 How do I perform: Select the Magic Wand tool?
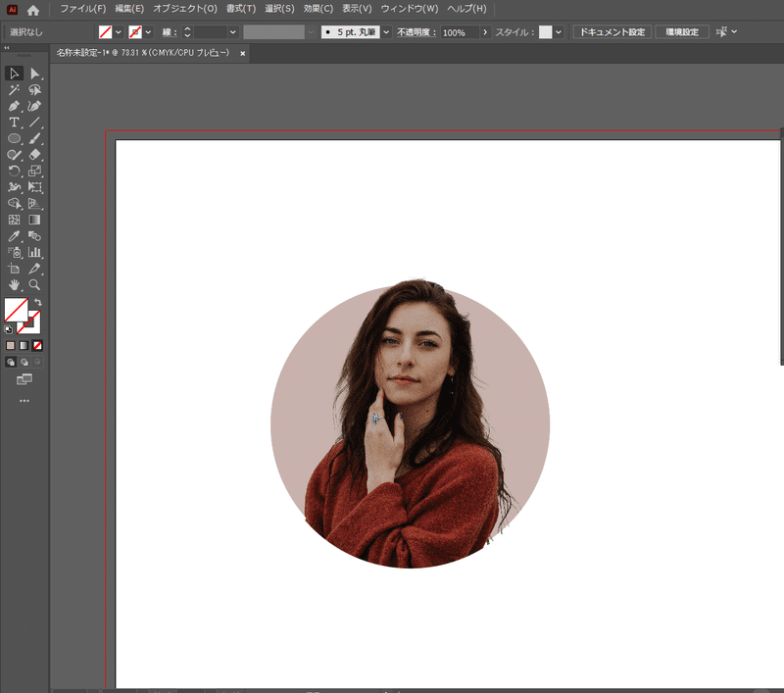tap(14, 90)
